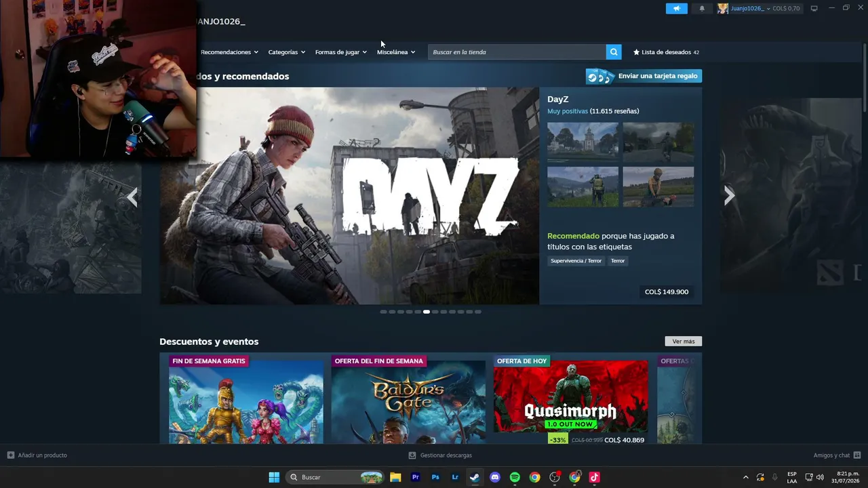Click the Steam icon in the taskbar

coord(475,477)
